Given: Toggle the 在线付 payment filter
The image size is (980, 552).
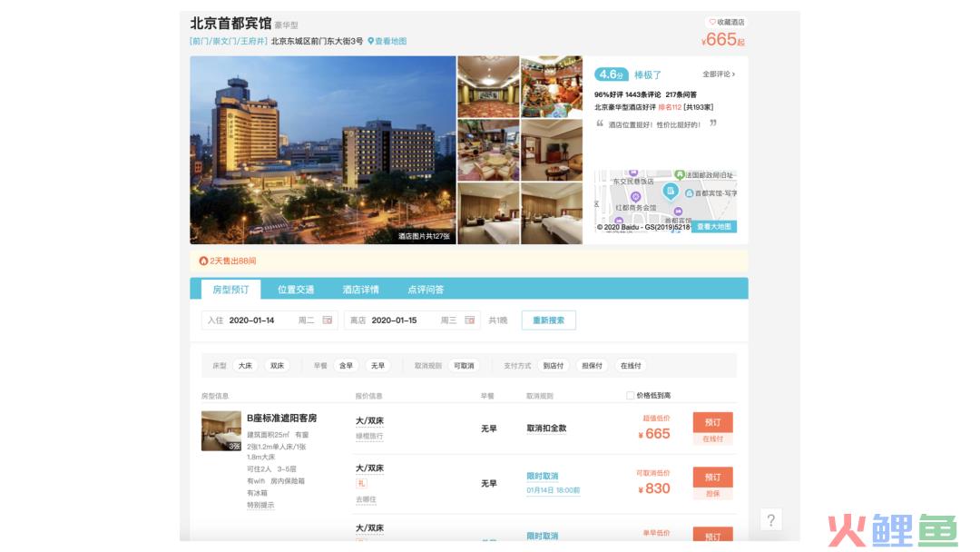Looking at the screenshot, I should click(x=631, y=366).
